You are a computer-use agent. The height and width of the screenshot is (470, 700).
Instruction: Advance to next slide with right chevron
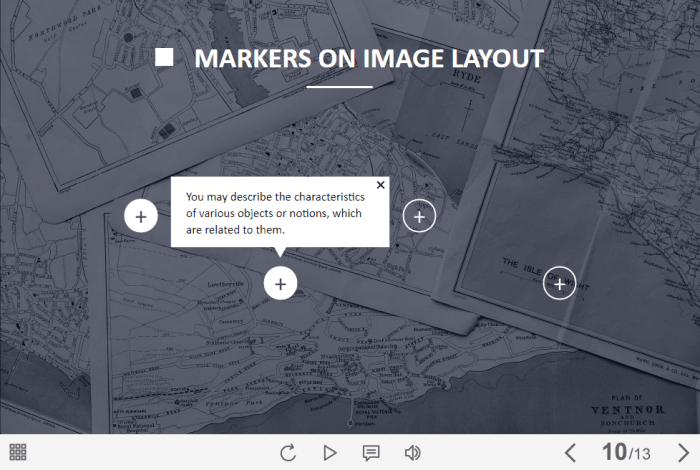tap(683, 453)
